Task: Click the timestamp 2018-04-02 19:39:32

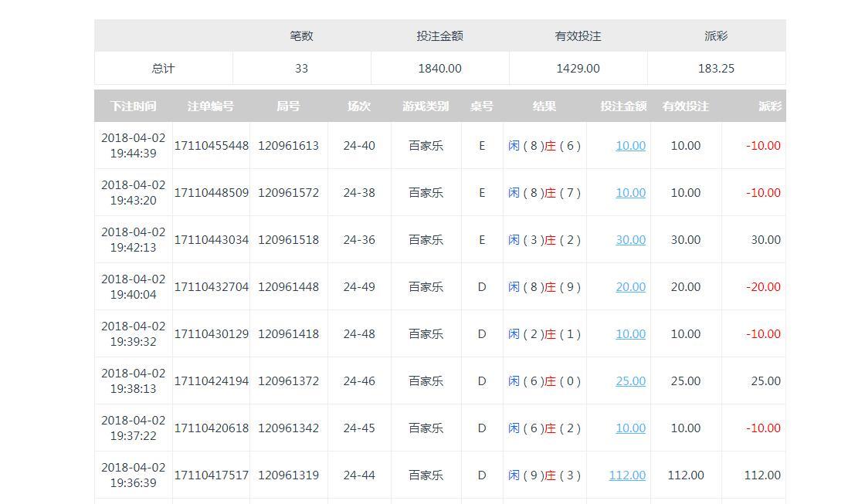Action: [134, 333]
